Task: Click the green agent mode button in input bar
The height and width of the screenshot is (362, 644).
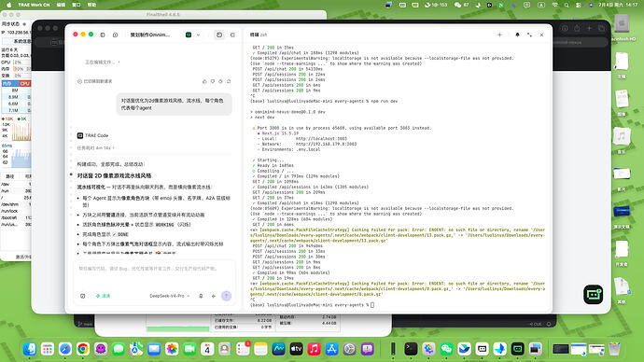Action: pos(103,296)
